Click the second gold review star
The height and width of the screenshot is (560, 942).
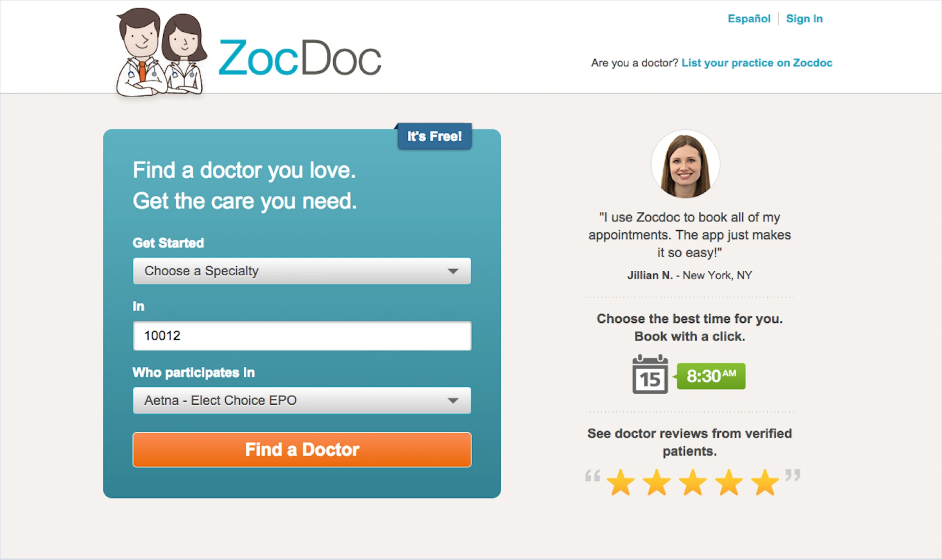coord(657,482)
